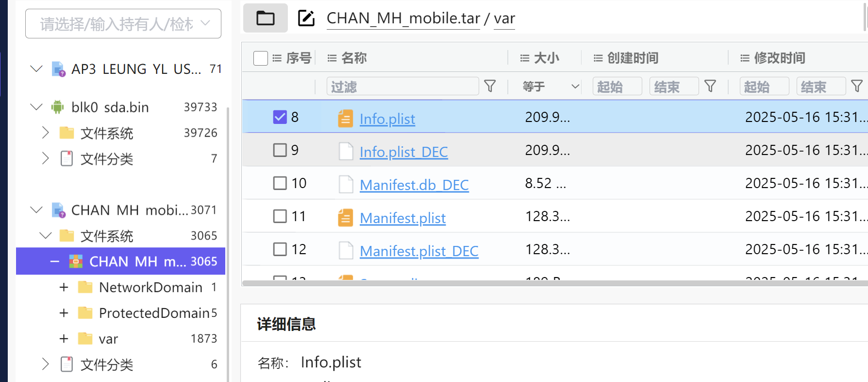Expand the NetworkDomain folder
This screenshot has width=868, height=382.
point(64,287)
